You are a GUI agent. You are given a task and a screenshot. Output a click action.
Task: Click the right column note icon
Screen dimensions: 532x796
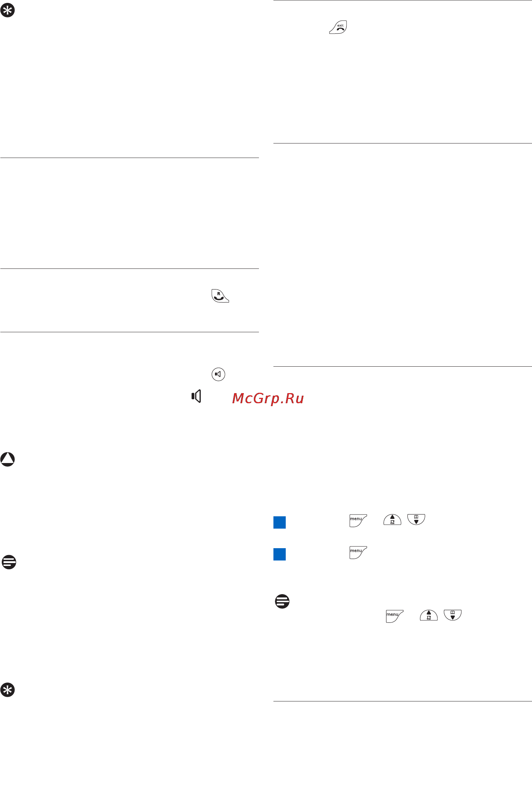282,601
